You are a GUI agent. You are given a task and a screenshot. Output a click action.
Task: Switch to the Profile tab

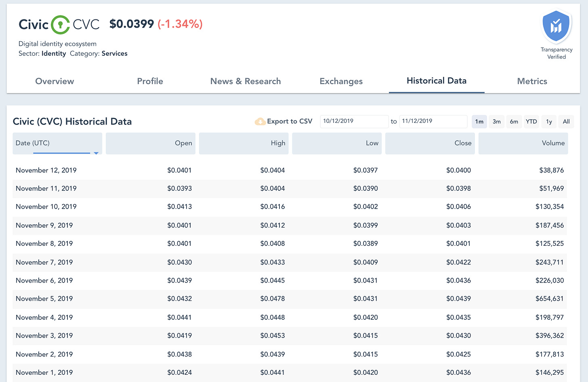(x=150, y=81)
